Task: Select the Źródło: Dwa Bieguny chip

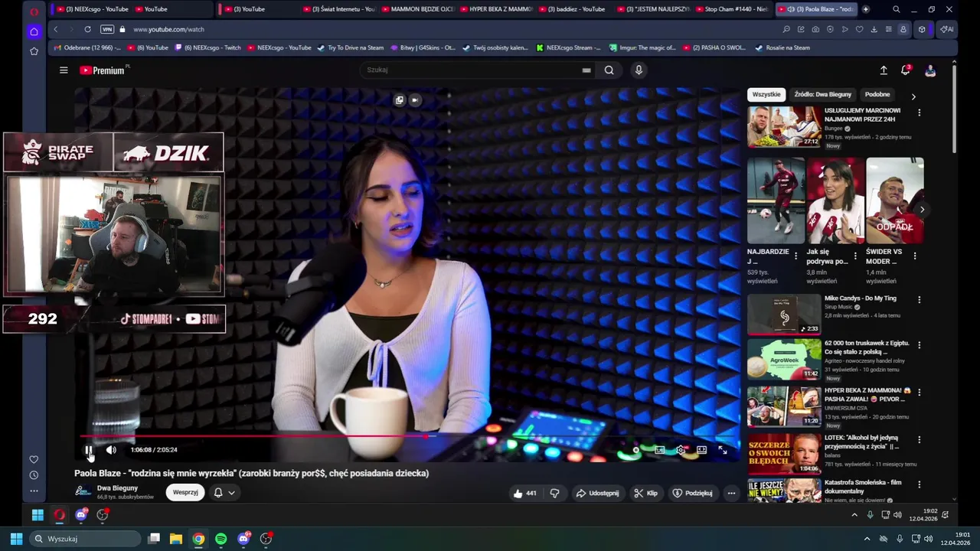Action: pos(822,94)
